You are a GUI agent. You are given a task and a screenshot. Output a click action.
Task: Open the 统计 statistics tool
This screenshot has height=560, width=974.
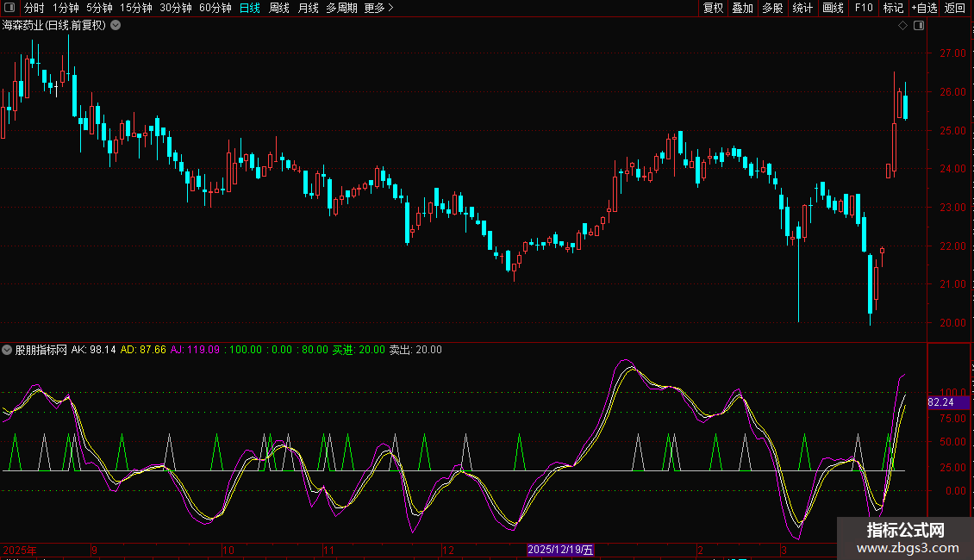point(802,9)
